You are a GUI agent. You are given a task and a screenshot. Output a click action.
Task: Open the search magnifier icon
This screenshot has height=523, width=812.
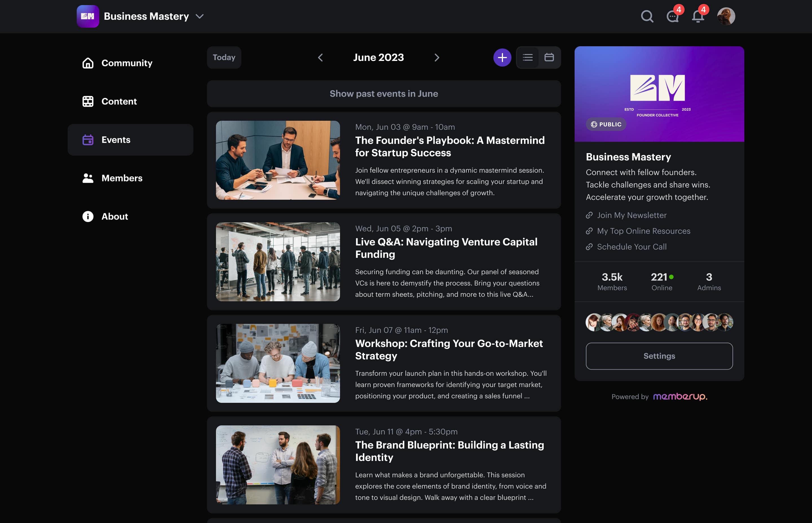647,16
